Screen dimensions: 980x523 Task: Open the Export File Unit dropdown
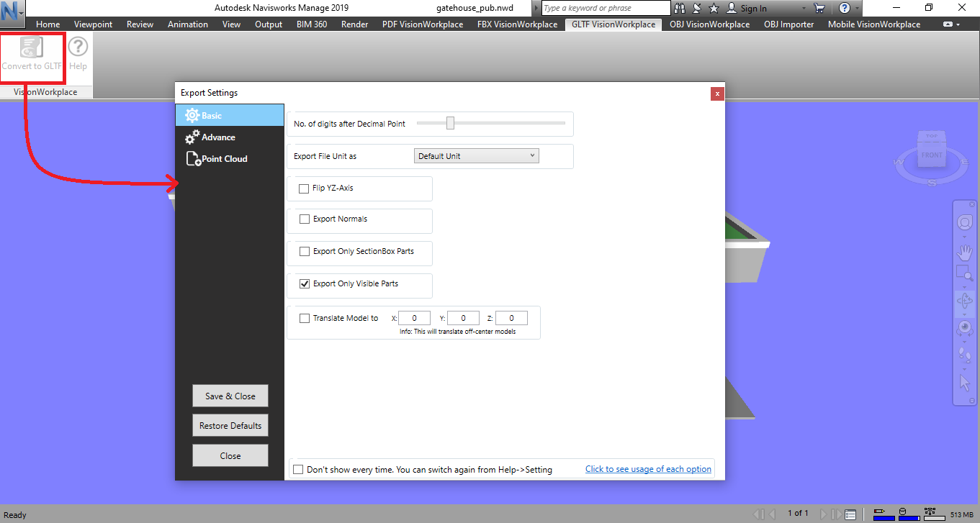click(x=477, y=156)
